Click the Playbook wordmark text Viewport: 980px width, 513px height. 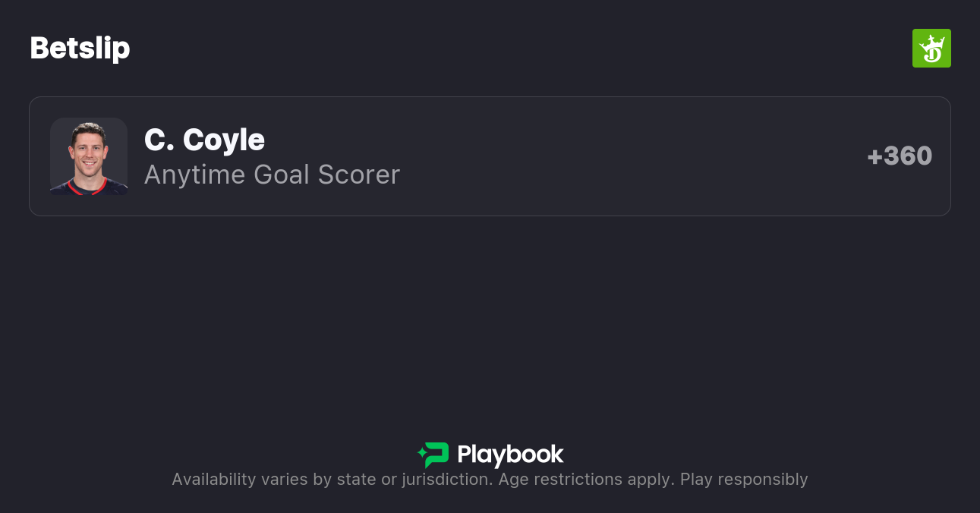tap(510, 455)
